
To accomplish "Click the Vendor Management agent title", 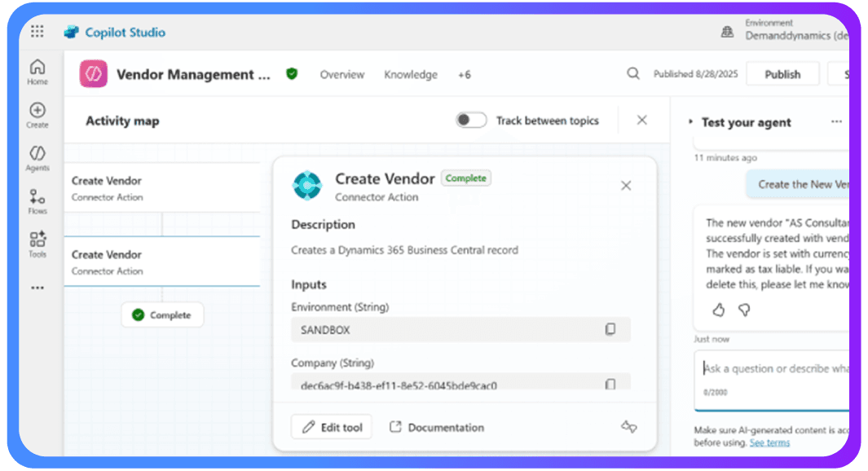I will coord(193,74).
